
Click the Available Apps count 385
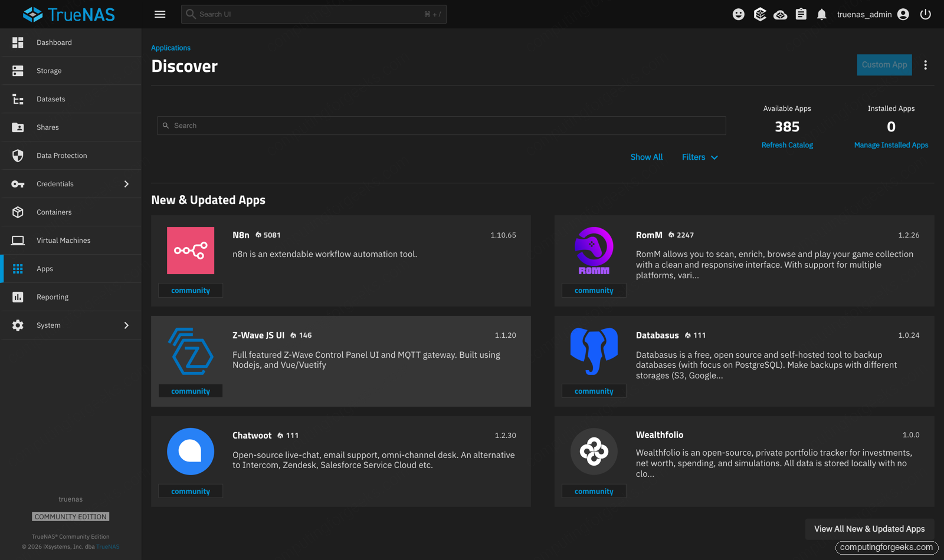pyautogui.click(x=787, y=127)
